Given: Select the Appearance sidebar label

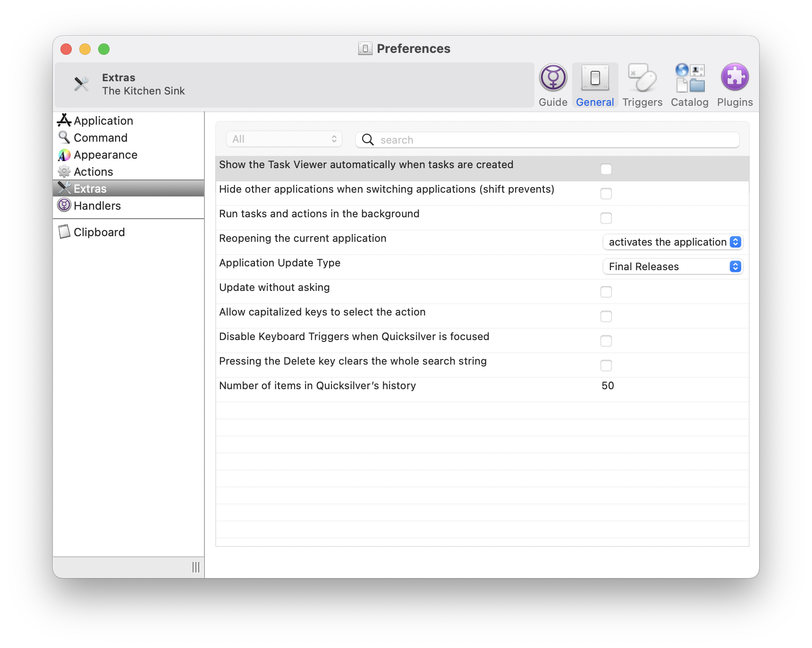Looking at the screenshot, I should coord(106,155).
